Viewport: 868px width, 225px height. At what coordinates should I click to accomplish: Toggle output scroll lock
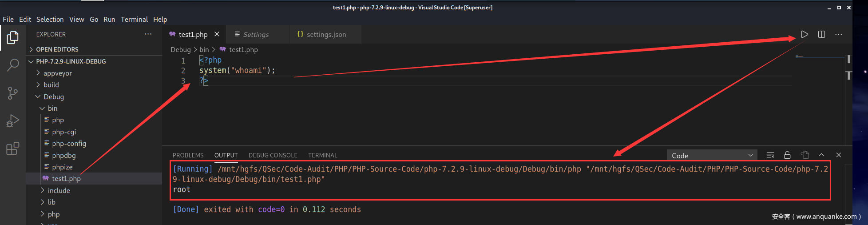tap(787, 155)
